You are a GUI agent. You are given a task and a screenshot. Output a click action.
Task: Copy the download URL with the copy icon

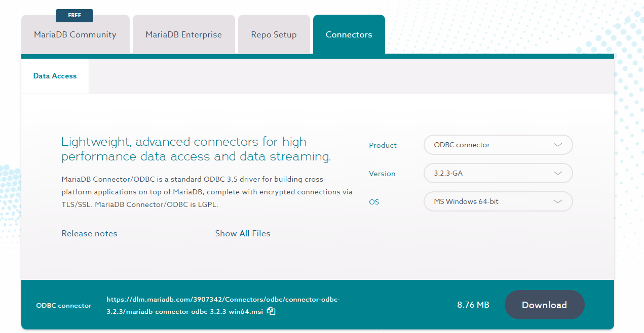[x=271, y=311]
